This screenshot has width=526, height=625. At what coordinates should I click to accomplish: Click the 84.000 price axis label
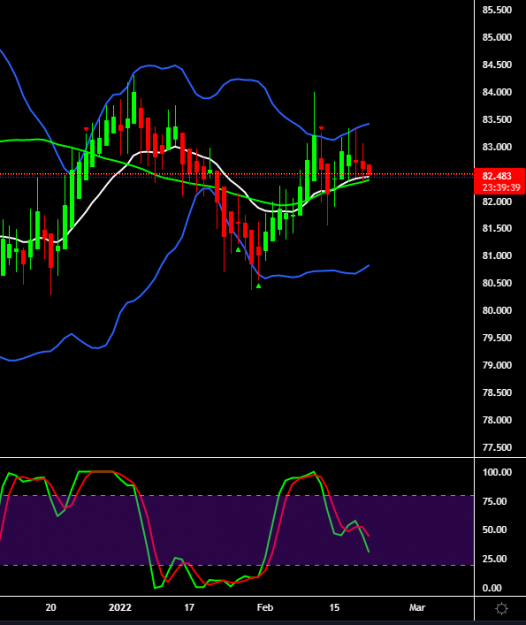click(497, 92)
